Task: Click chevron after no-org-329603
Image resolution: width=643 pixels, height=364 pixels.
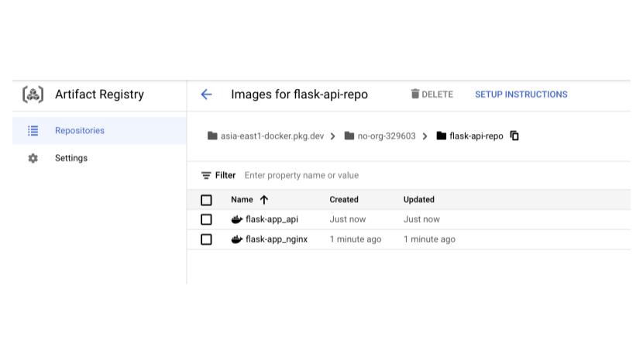Action: pyautogui.click(x=425, y=136)
